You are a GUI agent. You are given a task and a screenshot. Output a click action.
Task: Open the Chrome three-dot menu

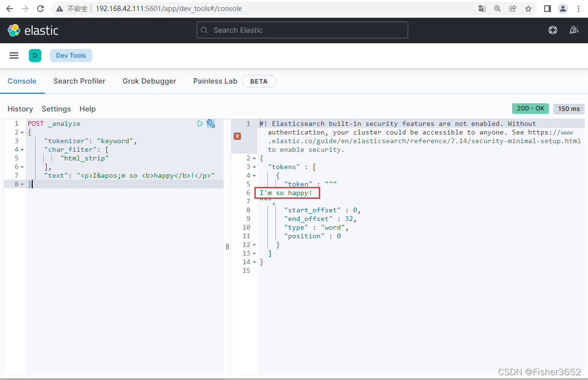coord(578,9)
